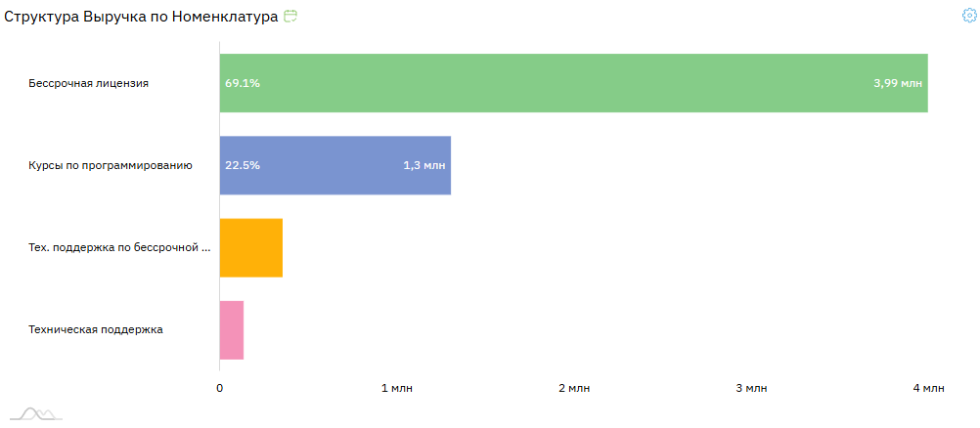Image resolution: width=980 pixels, height=428 pixels.
Task: Click the 3 млн axis tick label
Action: (751, 389)
